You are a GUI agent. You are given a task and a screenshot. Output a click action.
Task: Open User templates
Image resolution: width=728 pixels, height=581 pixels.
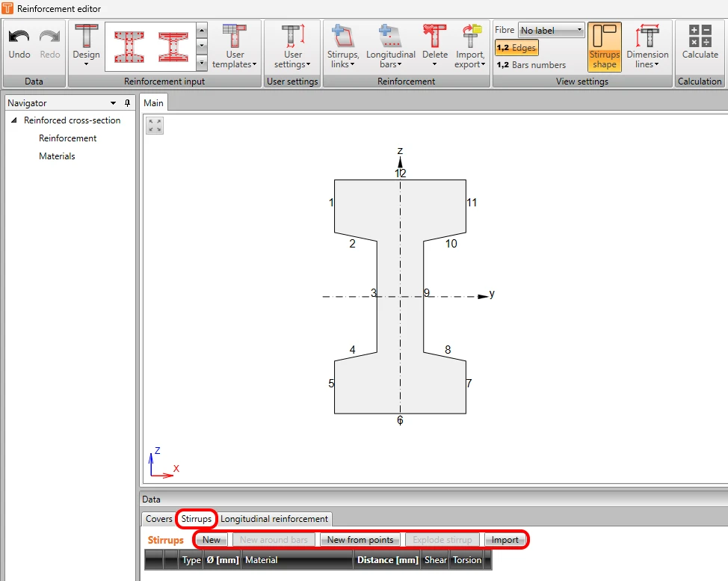tap(235, 46)
